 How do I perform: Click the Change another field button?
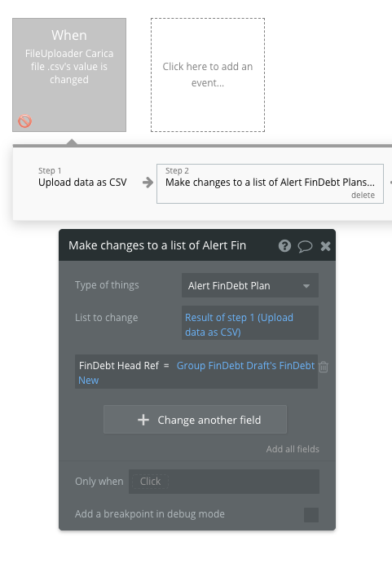[195, 419]
